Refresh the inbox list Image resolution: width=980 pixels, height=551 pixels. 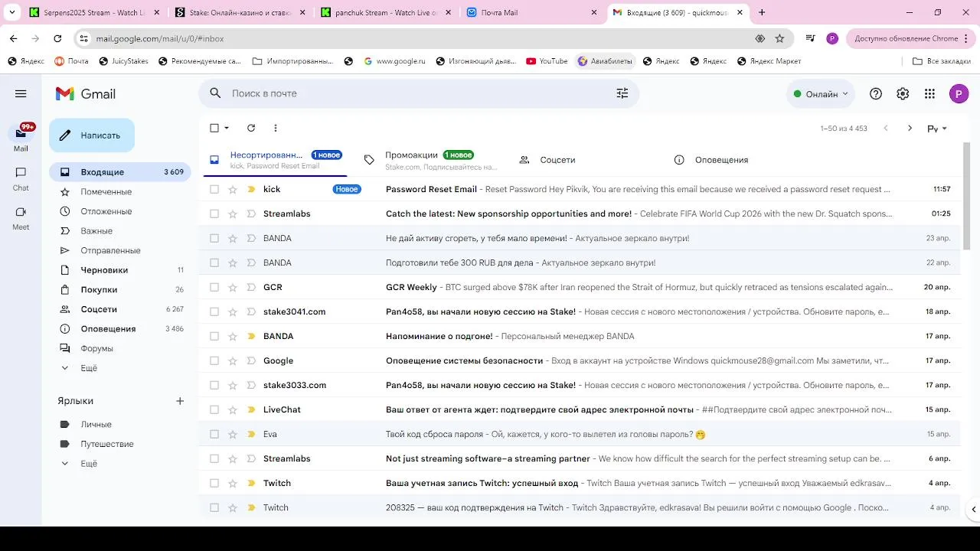tap(251, 128)
